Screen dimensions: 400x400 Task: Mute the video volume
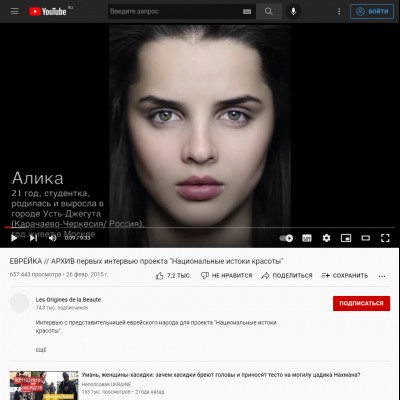(52, 238)
